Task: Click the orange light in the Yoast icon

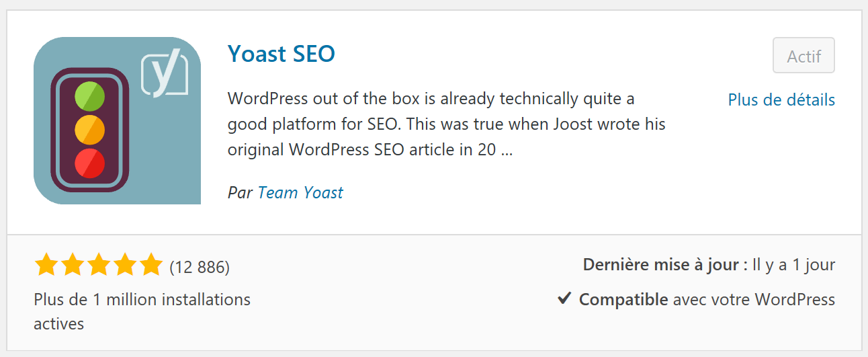Action: [x=89, y=129]
